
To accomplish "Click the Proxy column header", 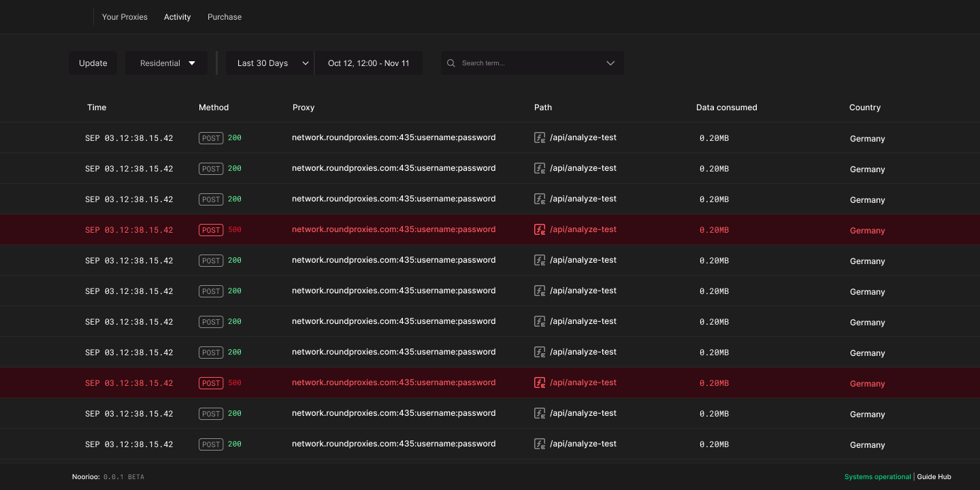I will pos(304,108).
